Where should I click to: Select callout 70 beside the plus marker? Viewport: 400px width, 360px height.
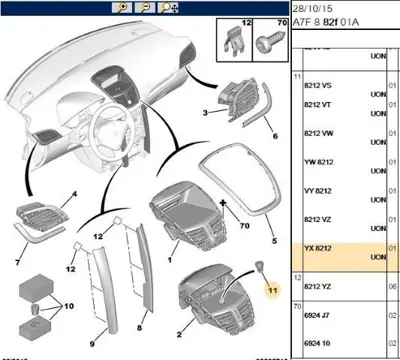pyautogui.click(x=245, y=226)
